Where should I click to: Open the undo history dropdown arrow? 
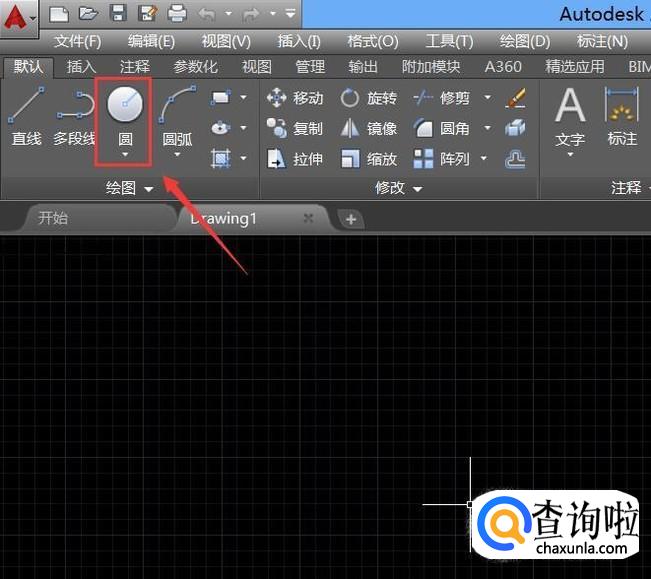coord(228,14)
